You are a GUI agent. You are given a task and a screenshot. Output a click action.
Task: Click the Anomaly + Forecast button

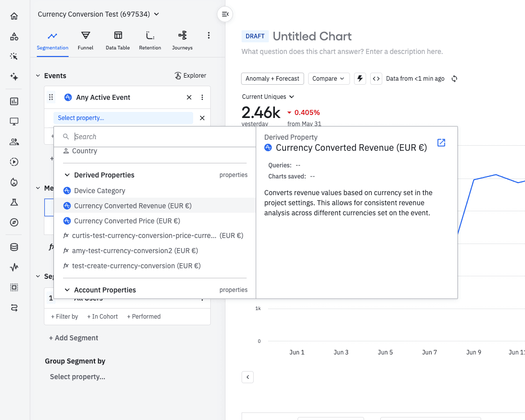pyautogui.click(x=272, y=79)
